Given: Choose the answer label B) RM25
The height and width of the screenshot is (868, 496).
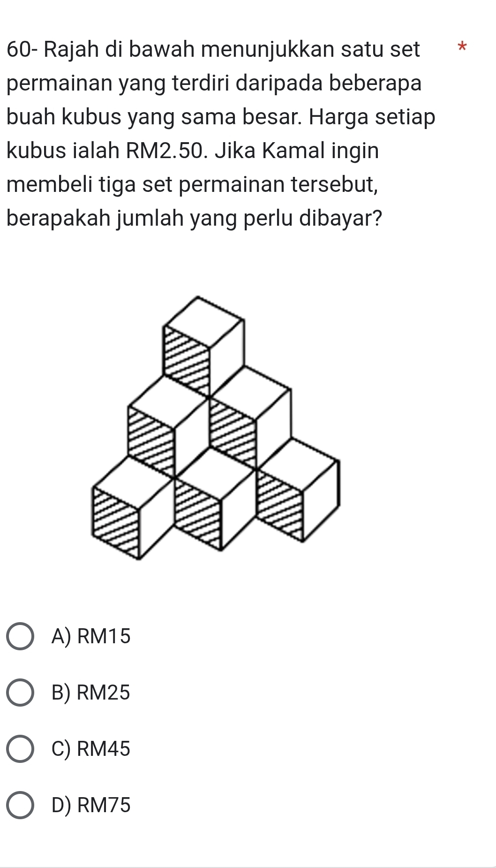Looking at the screenshot, I should point(91,693).
